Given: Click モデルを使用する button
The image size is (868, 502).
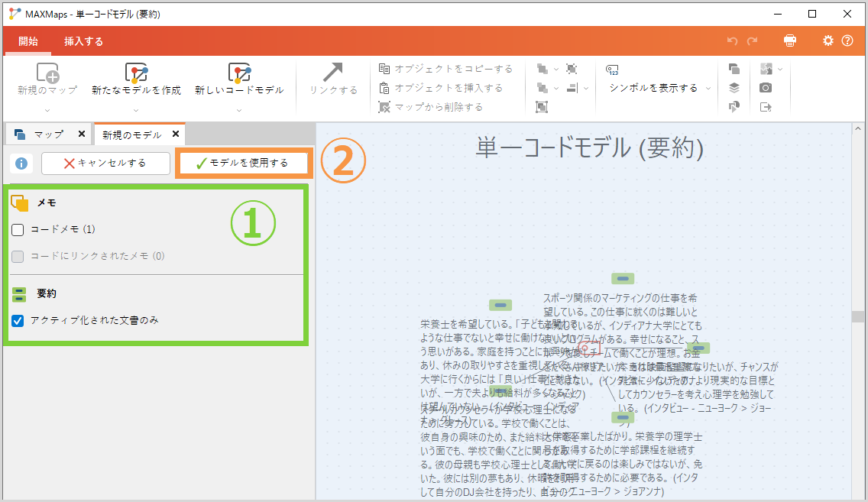Looking at the screenshot, I should click(244, 163).
